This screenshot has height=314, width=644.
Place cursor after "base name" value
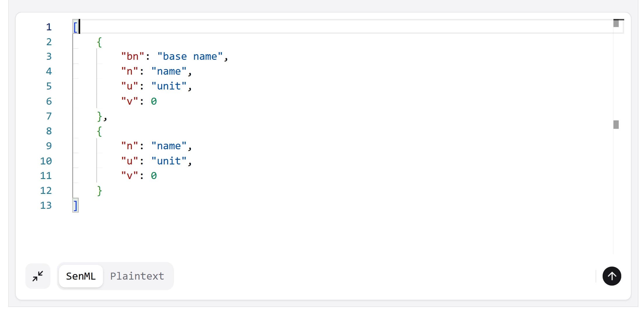click(x=222, y=56)
